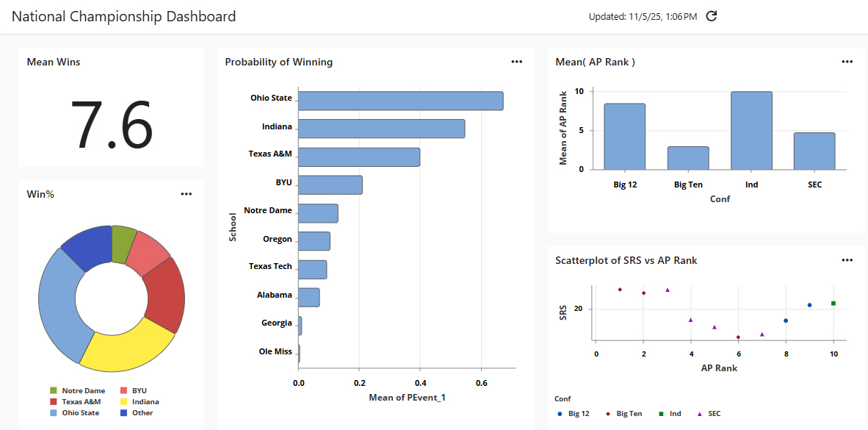This screenshot has width=868, height=430.
Task: Click the dashboard refresh icon
Action: coord(711,16)
